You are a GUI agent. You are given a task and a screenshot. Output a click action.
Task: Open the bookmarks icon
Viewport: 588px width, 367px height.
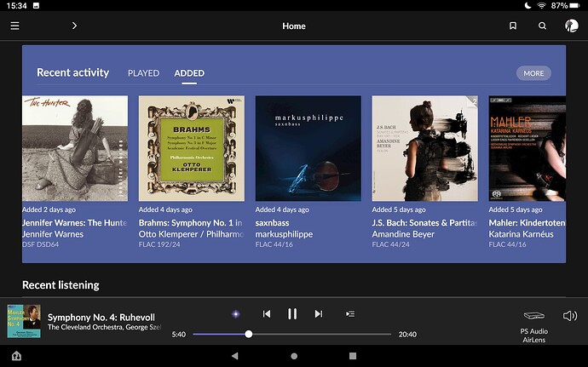513,26
